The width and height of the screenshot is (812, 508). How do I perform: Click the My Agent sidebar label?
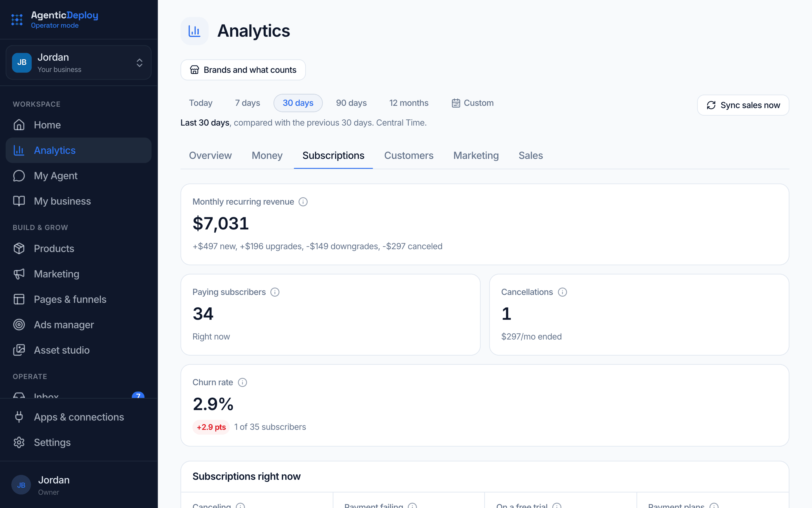(56, 176)
